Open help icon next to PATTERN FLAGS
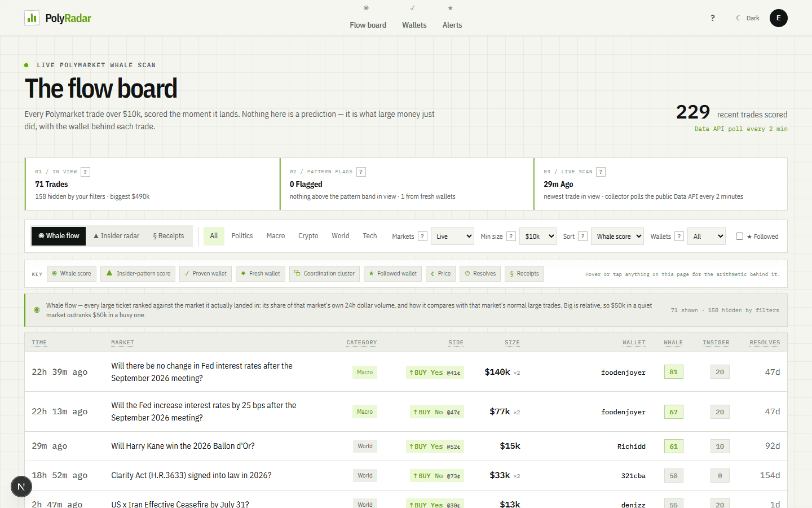Screen dimensions: 812x508 (x=361, y=172)
